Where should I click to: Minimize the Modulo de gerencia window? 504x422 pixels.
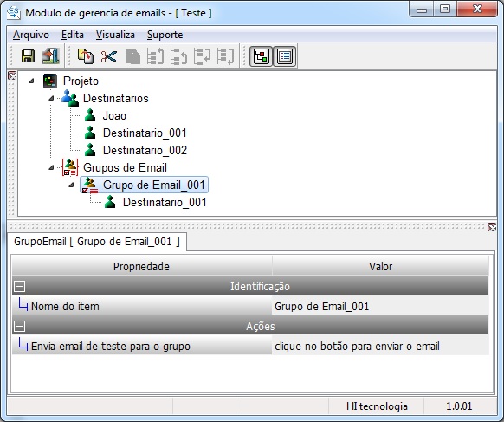coord(422,9)
